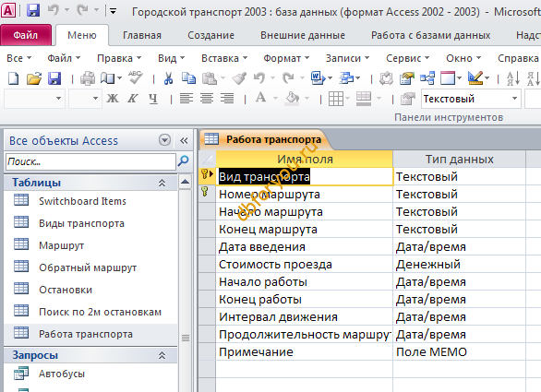Switch to the Главная ribbon tab
Screen dimensions: 541x392
pos(142,35)
